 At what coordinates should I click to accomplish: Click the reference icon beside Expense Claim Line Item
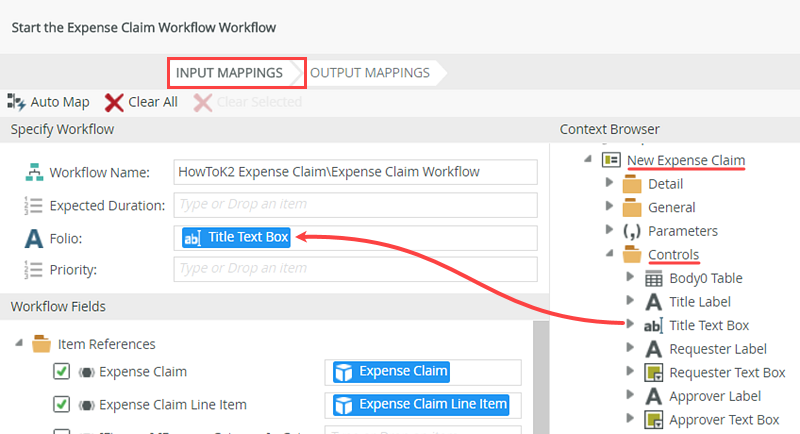click(x=86, y=405)
